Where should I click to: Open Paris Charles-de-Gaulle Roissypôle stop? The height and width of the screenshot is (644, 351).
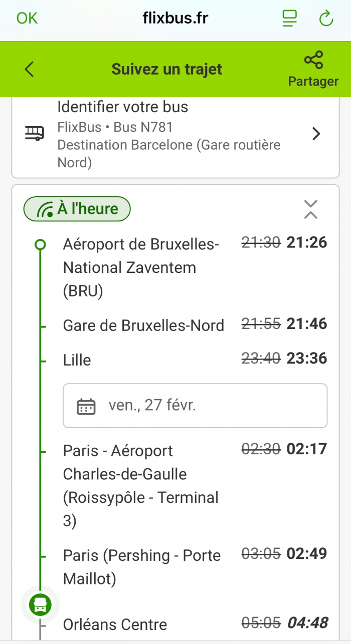141,486
